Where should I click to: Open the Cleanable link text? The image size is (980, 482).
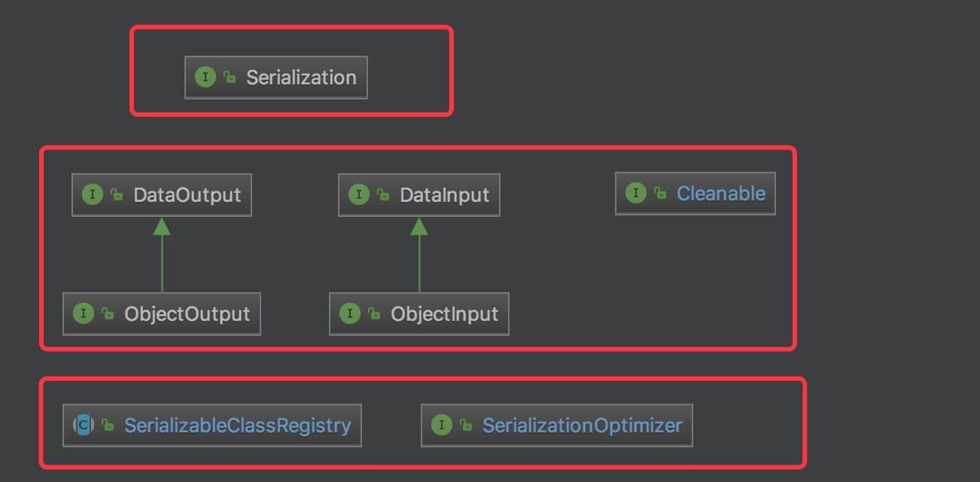tap(720, 194)
